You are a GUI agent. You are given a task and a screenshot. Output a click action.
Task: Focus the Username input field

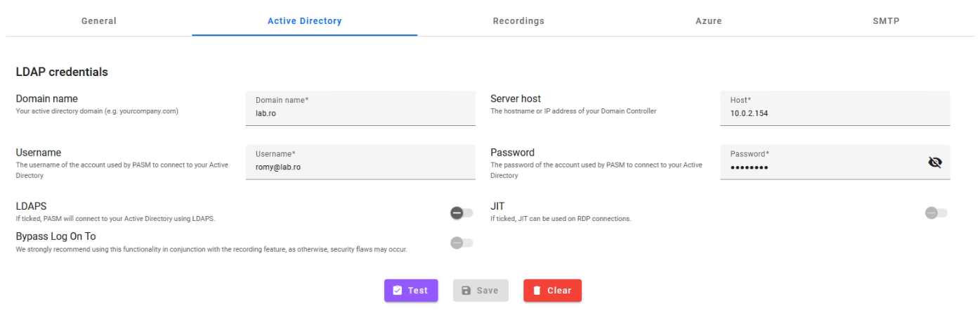coord(360,162)
